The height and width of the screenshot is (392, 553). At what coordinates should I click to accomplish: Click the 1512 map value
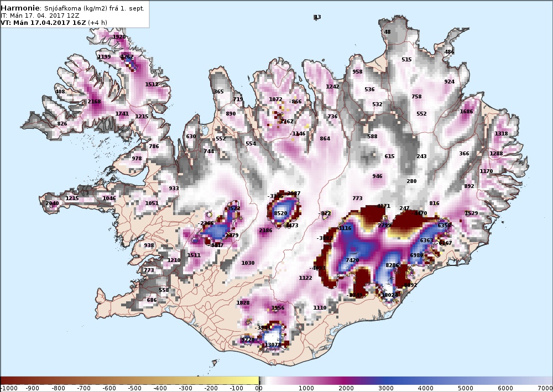point(152,84)
